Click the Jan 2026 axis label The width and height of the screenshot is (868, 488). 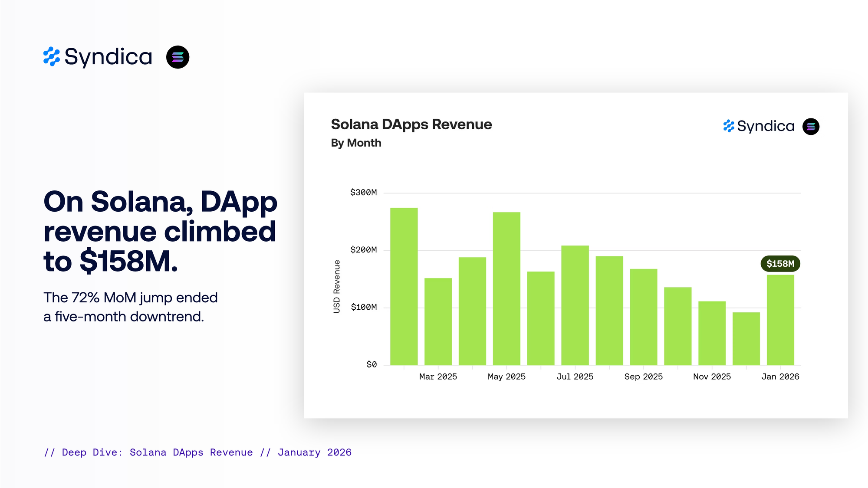click(x=780, y=377)
